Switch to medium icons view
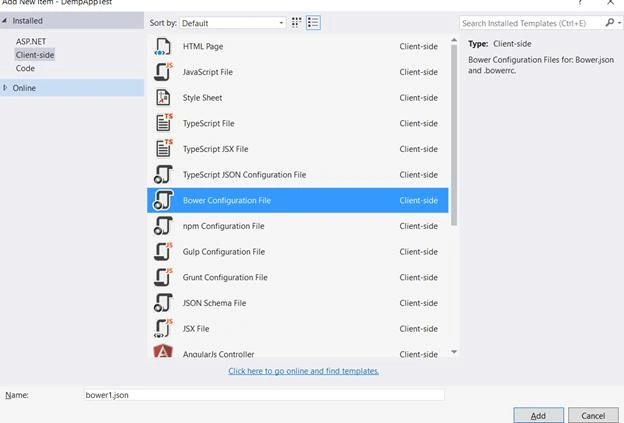This screenshot has width=624, height=423. click(296, 23)
